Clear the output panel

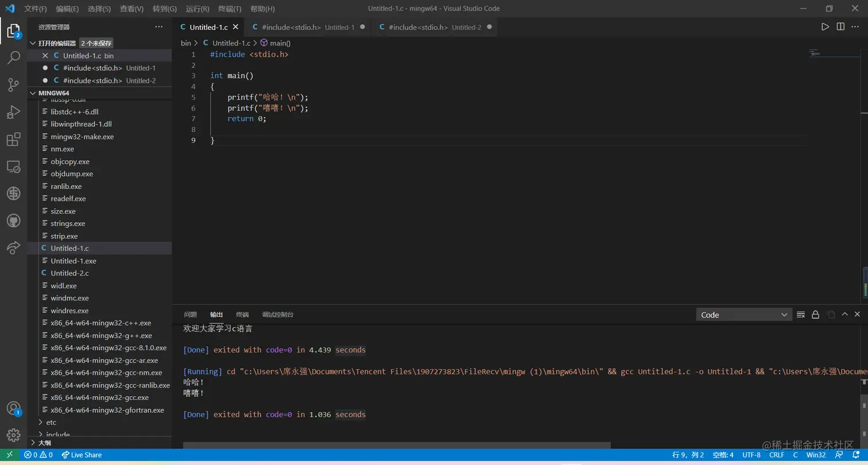(801, 315)
